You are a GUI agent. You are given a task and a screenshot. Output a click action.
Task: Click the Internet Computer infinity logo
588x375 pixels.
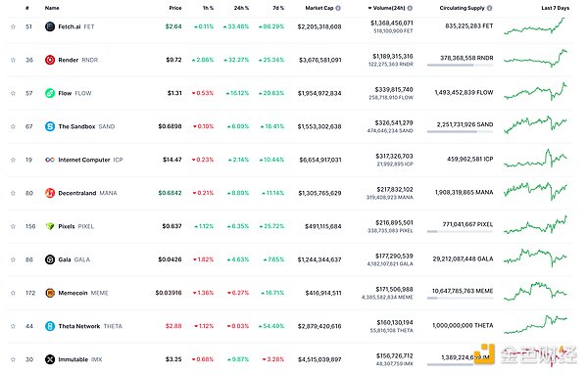50,160
